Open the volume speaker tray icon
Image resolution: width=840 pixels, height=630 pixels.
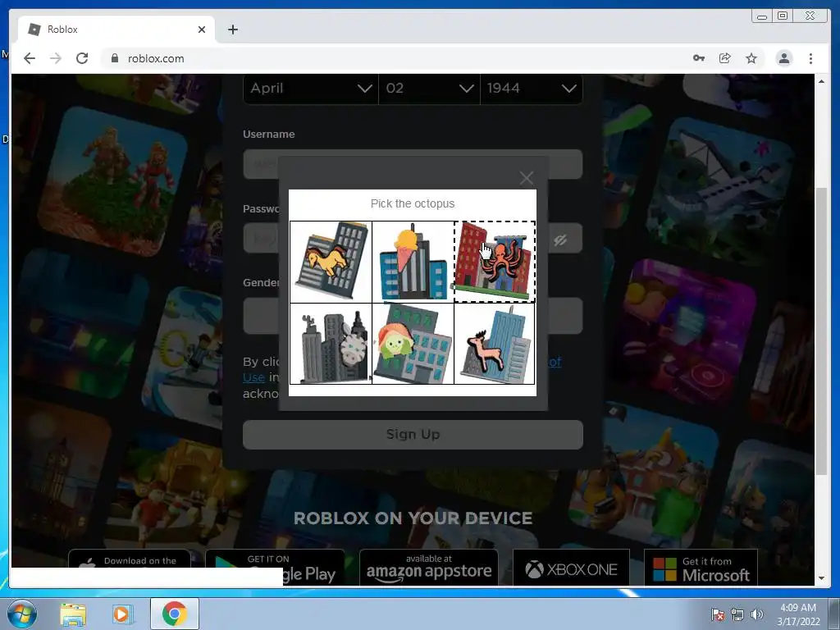[x=756, y=614]
